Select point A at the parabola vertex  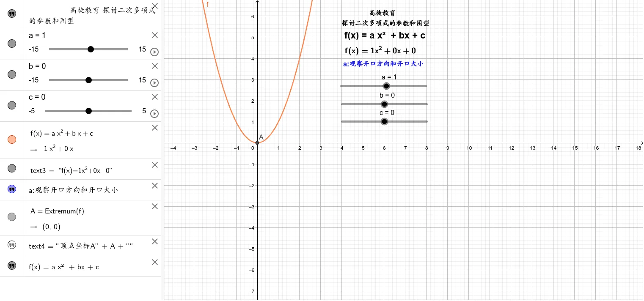[x=257, y=143]
